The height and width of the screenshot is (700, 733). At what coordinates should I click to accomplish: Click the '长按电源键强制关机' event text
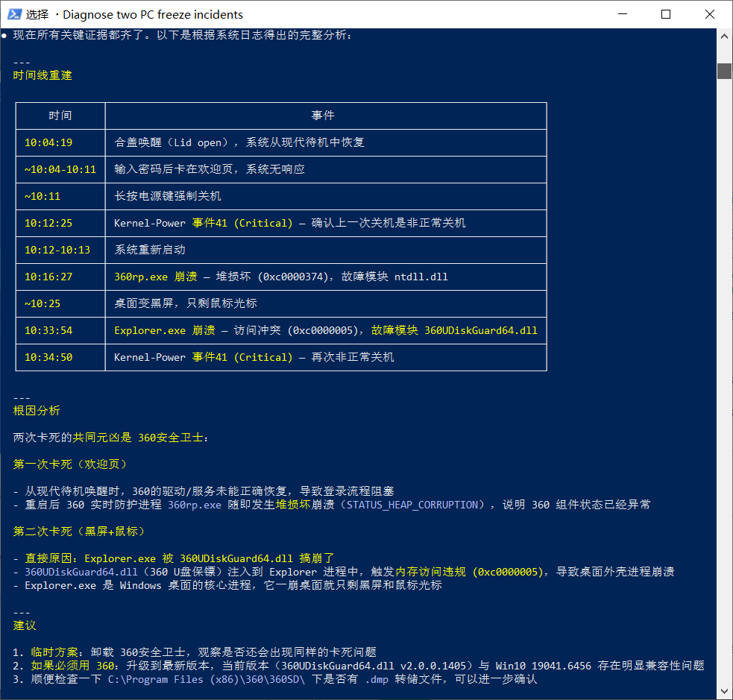click(x=168, y=196)
